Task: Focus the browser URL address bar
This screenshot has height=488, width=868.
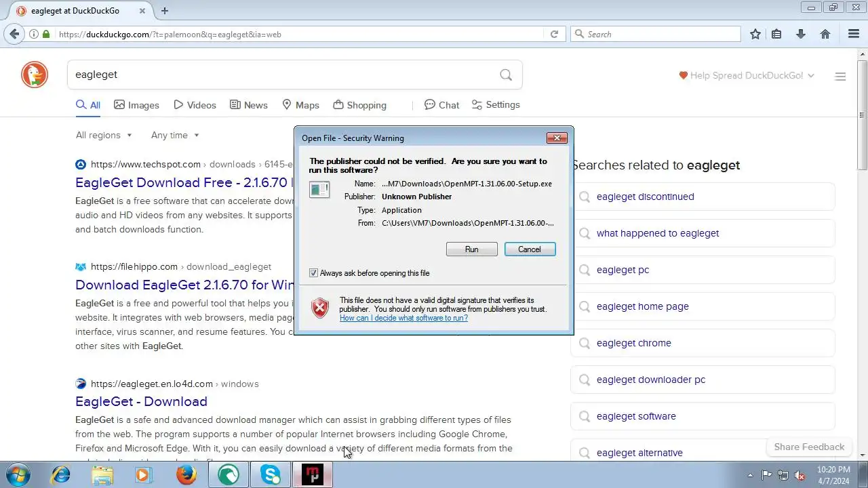Action: tap(298, 34)
